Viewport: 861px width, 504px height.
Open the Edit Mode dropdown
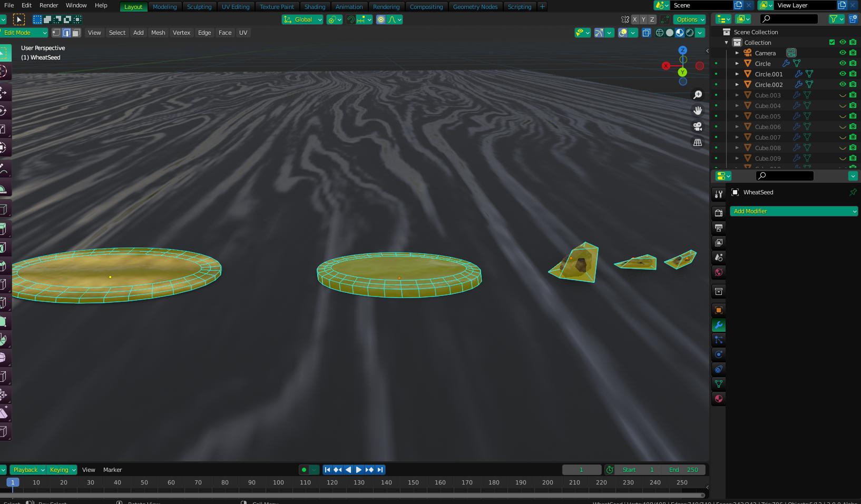click(24, 33)
